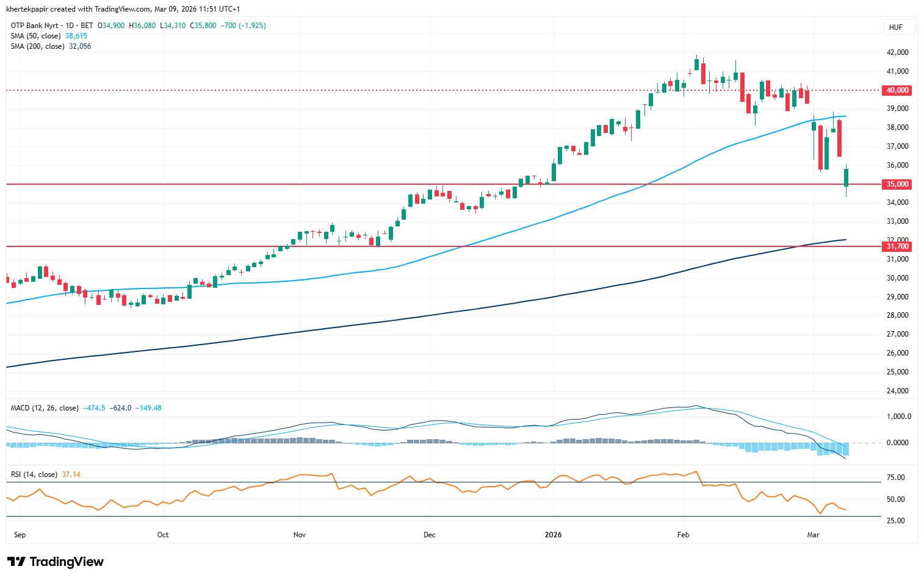Click the MACD (12, 26, close) legend
Screen dimensions: 924x580
pyautogui.click(x=45, y=408)
